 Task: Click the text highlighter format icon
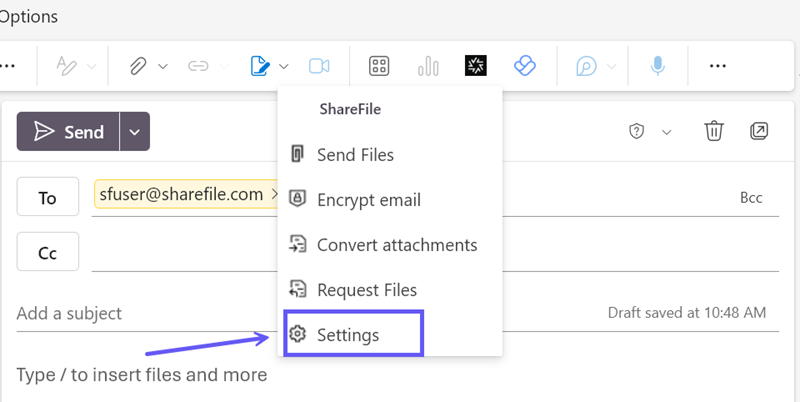click(x=66, y=66)
